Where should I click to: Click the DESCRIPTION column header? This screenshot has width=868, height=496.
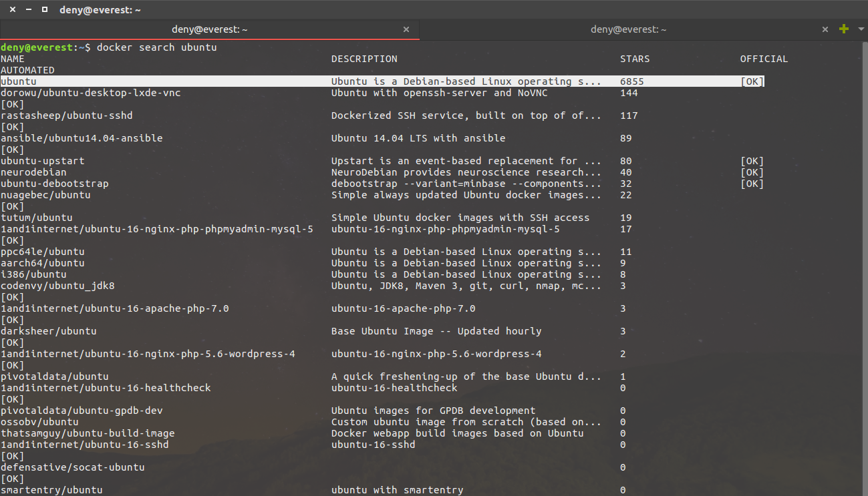coord(364,58)
